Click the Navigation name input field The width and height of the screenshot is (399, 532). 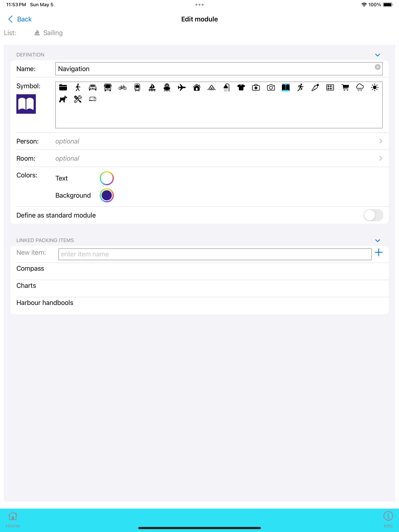[x=219, y=69]
